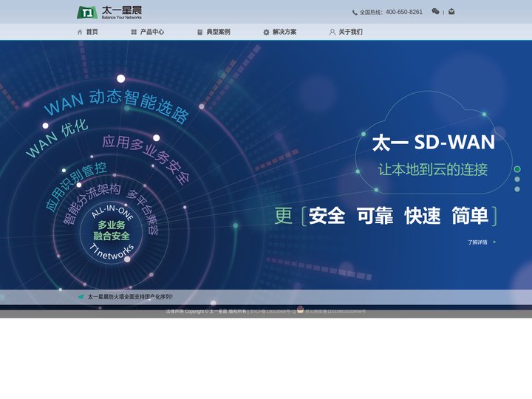The height and width of the screenshot is (399, 532).
Task: Click the 法律声明 footer link
Action: pyautogui.click(x=174, y=312)
